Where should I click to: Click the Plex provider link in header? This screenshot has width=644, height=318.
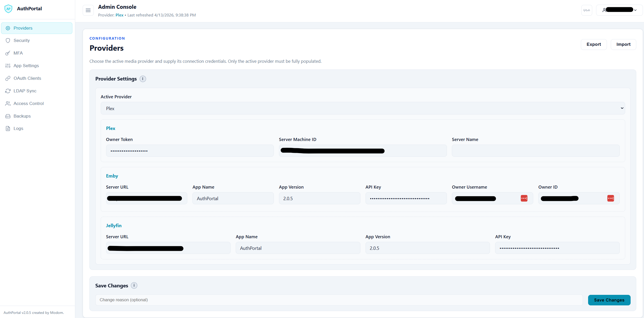click(x=119, y=15)
